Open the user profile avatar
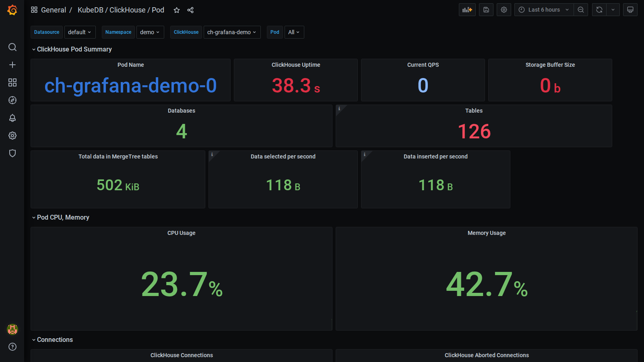 click(12, 329)
